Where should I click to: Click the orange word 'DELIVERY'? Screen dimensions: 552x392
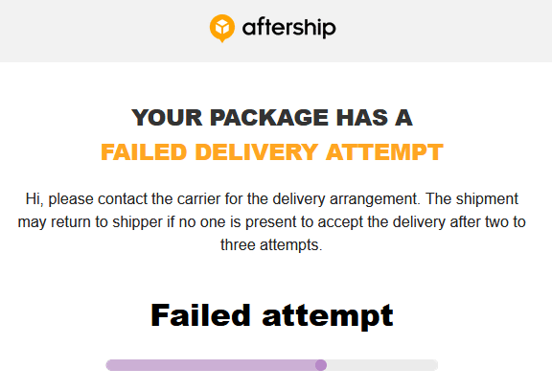256,152
